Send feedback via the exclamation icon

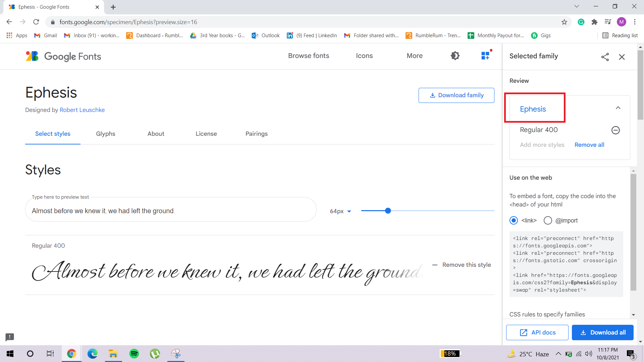pos(10,337)
